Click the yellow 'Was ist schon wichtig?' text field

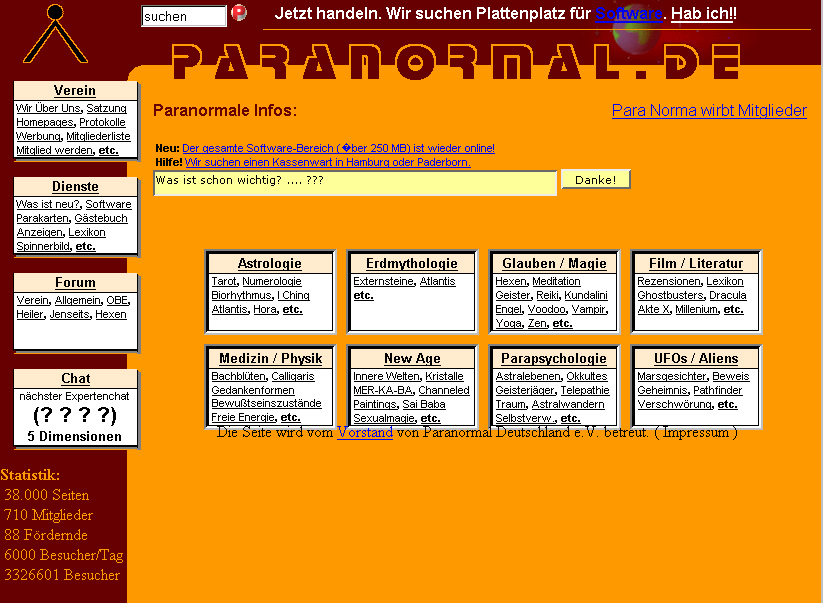(355, 183)
